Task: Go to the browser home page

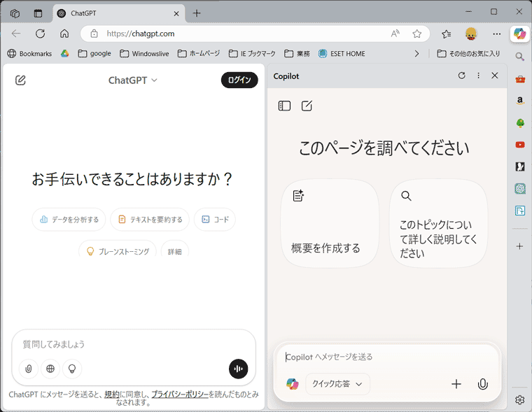Action: (64, 34)
